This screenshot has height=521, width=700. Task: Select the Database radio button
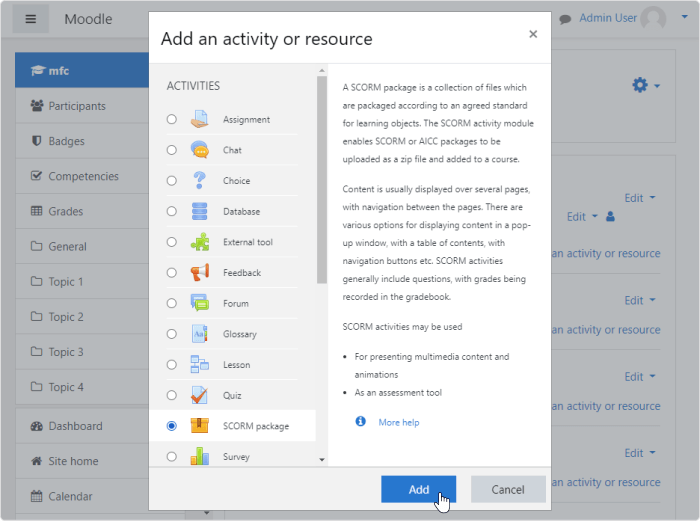pyautogui.click(x=171, y=211)
